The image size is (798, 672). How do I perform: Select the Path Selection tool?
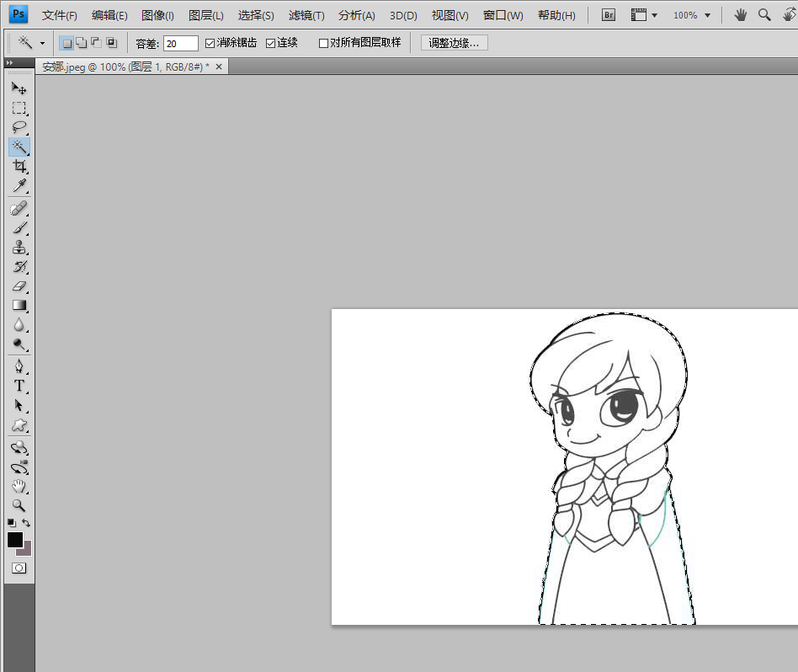(19, 405)
